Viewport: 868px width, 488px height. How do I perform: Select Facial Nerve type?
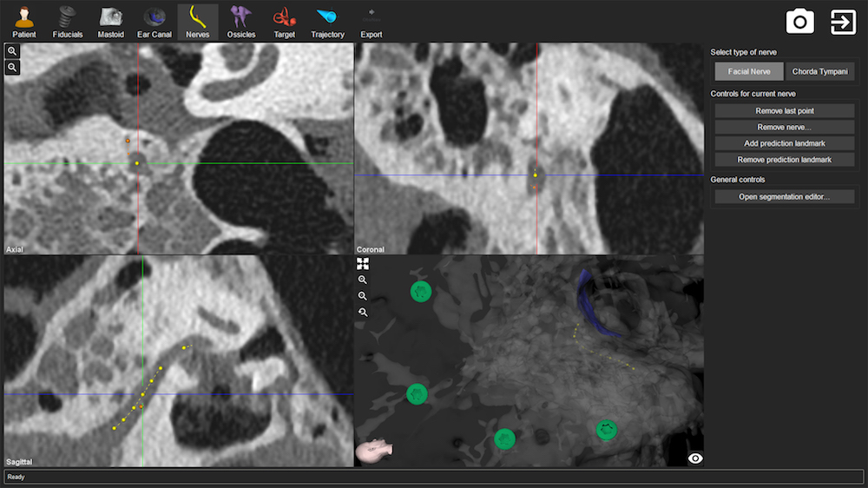tap(749, 71)
